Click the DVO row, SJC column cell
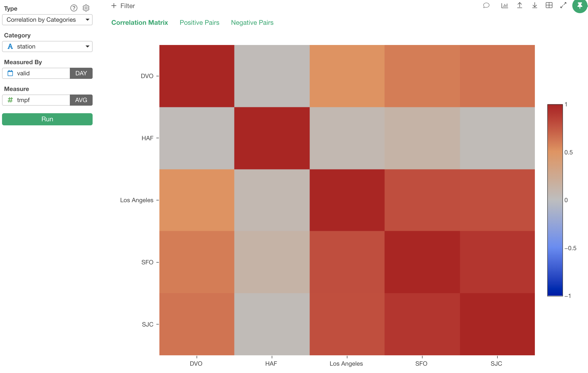 pos(497,76)
